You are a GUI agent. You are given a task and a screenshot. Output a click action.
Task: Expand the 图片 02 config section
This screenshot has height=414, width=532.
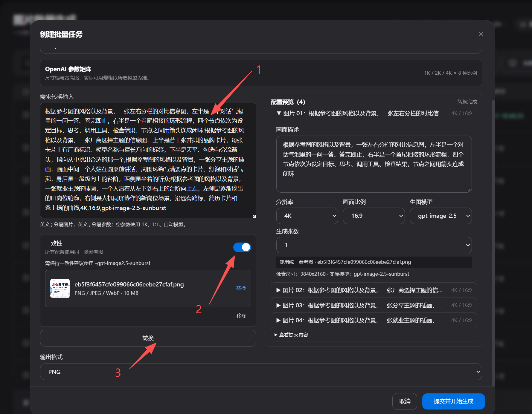click(x=374, y=290)
